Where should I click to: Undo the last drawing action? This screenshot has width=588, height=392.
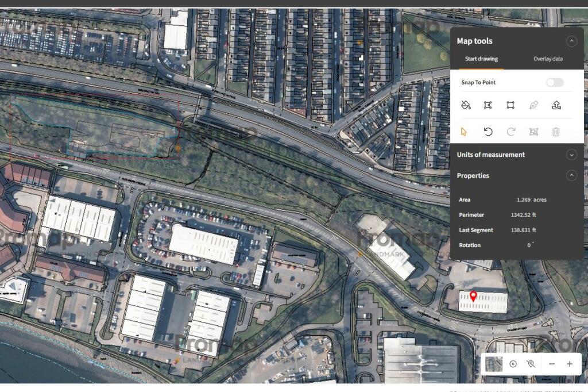488,132
